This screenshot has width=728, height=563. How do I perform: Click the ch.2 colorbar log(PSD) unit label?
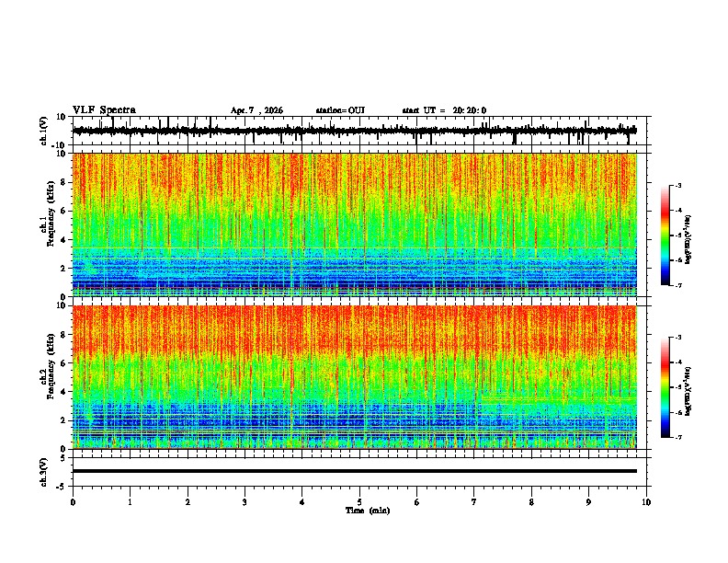688,391
